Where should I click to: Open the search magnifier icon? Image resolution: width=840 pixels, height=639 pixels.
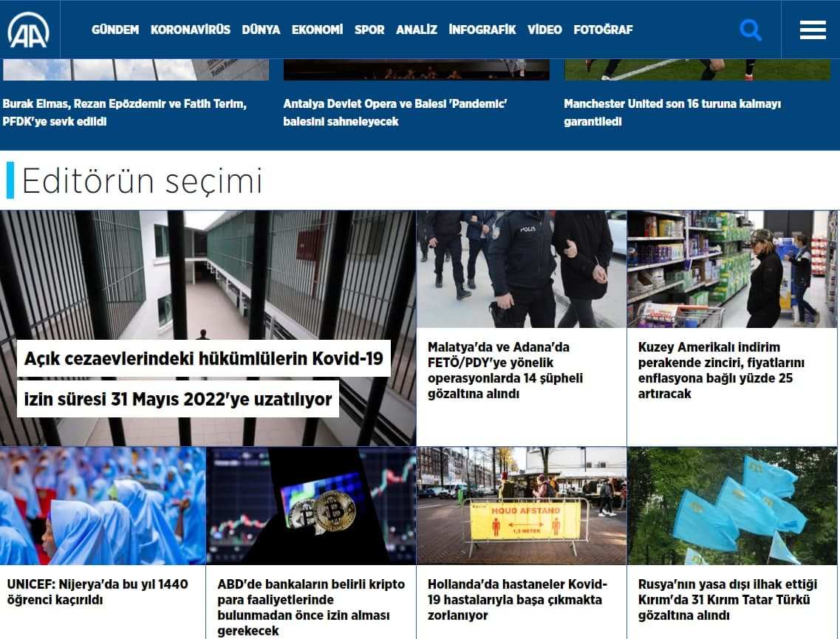(750, 30)
